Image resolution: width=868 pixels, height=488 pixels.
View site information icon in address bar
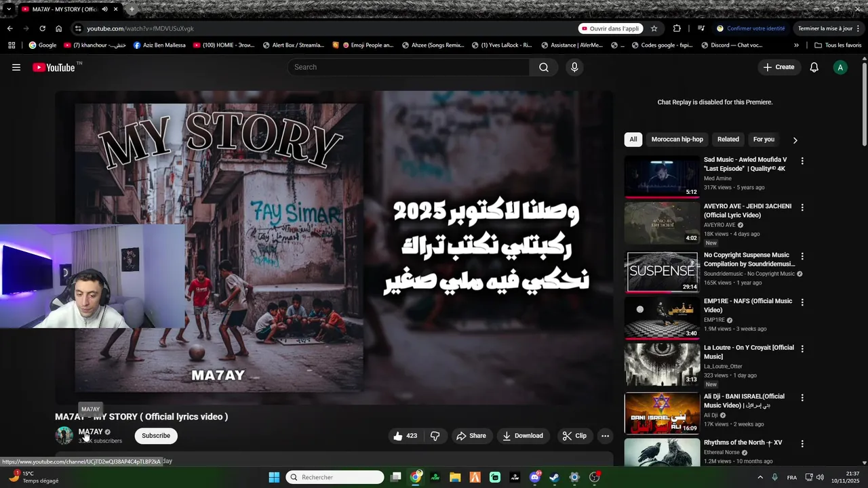pos(78,28)
